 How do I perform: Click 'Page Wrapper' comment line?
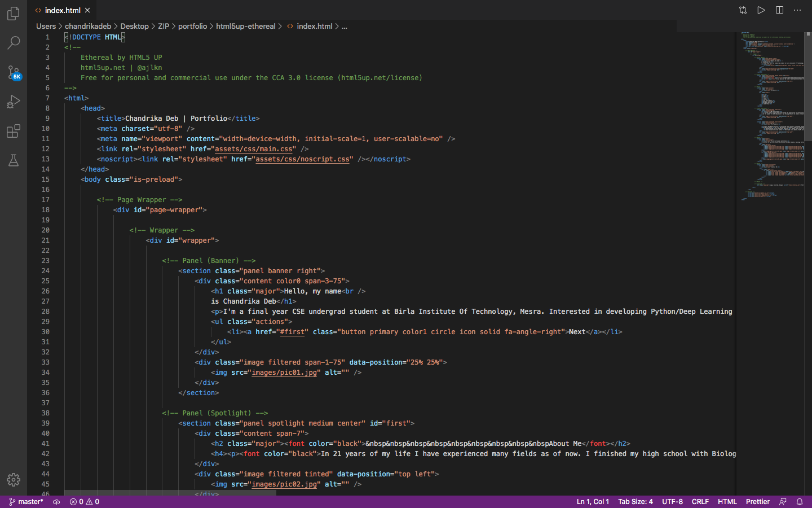[139, 200]
